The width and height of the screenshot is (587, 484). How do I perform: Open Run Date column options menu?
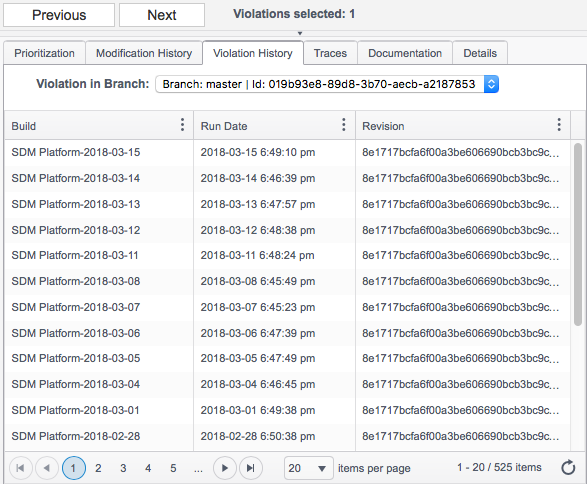pyautogui.click(x=344, y=125)
